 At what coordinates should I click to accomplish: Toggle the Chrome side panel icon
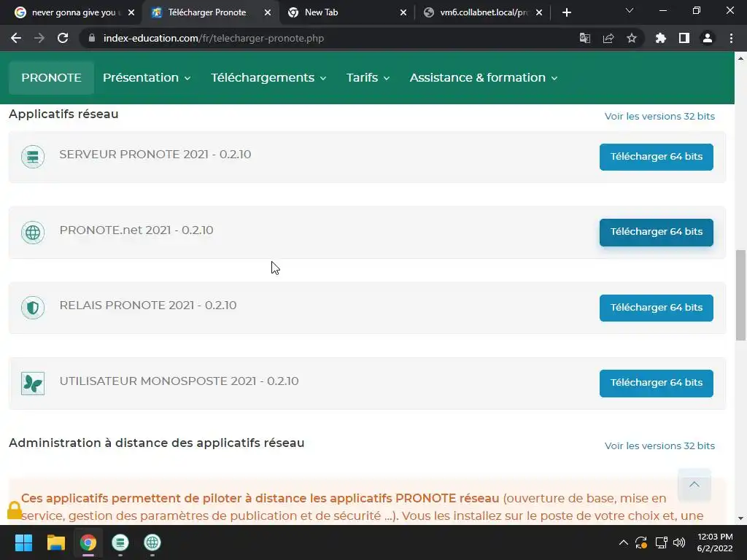pyautogui.click(x=684, y=38)
